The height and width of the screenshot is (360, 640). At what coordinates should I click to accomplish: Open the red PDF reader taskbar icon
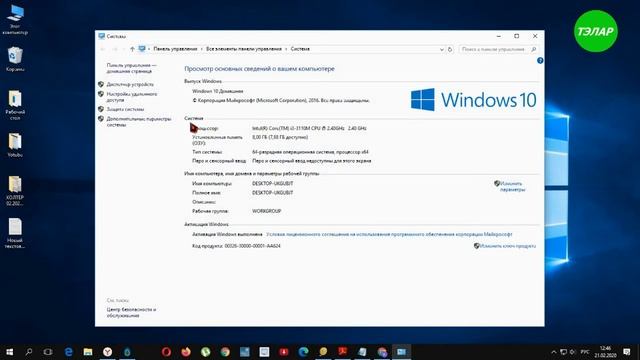(342, 351)
